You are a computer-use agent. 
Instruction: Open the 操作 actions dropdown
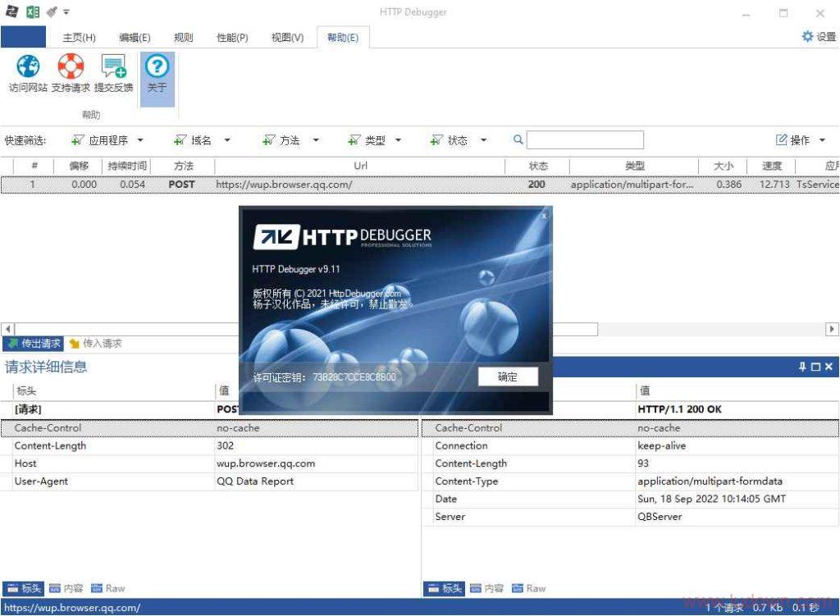coord(801,140)
